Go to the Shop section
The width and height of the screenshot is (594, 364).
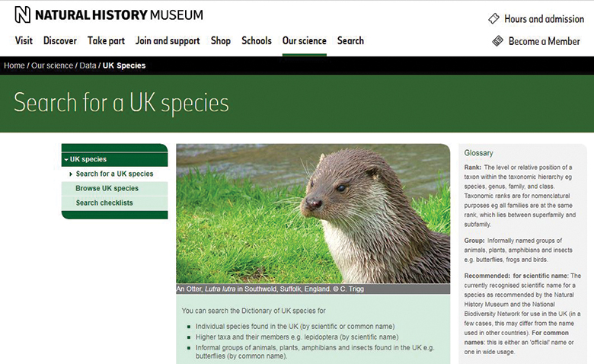[220, 41]
